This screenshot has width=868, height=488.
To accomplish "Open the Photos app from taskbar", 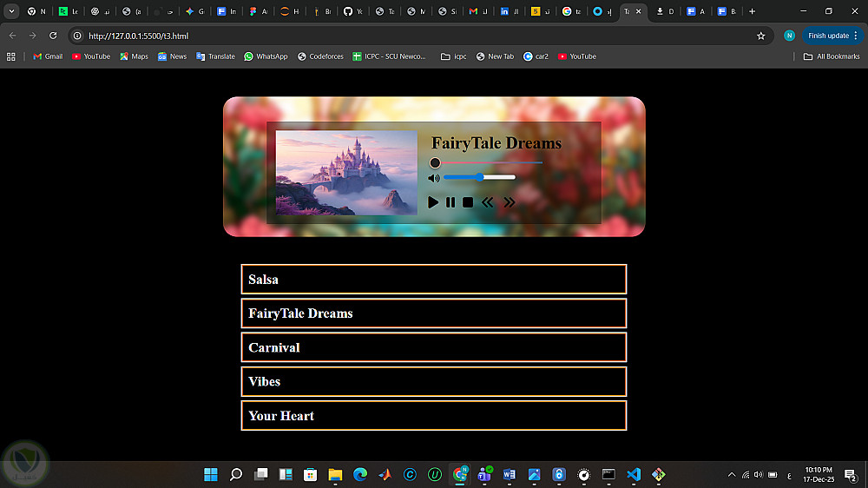I will click(534, 474).
